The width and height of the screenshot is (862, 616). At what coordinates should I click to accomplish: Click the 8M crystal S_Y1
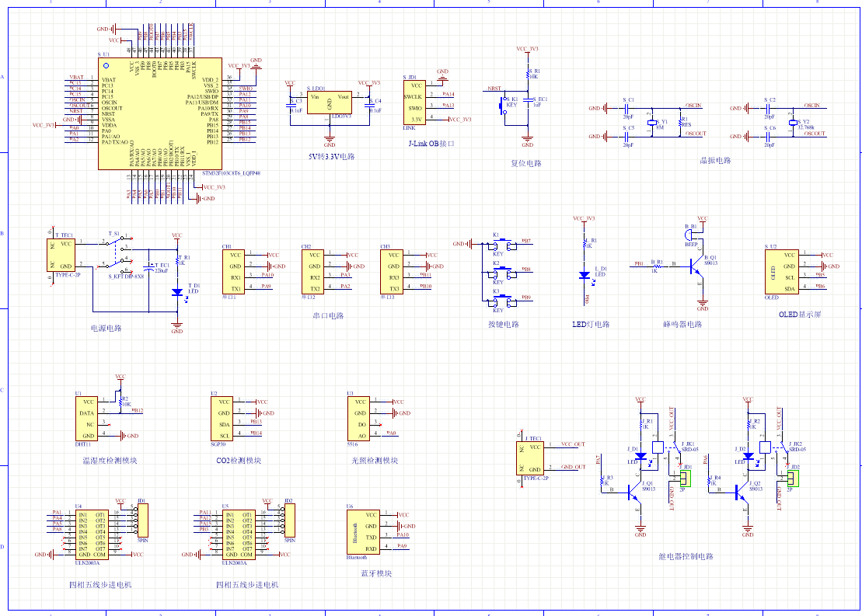tap(654, 124)
